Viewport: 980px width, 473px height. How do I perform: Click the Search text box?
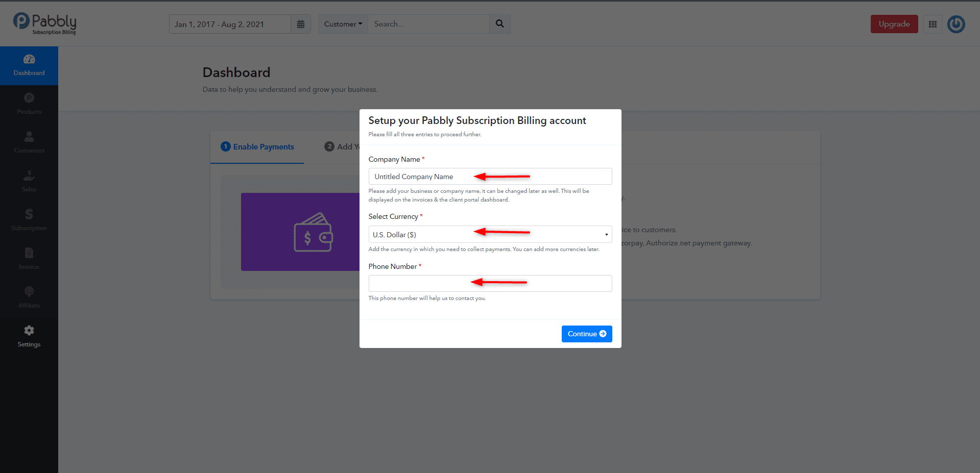429,24
